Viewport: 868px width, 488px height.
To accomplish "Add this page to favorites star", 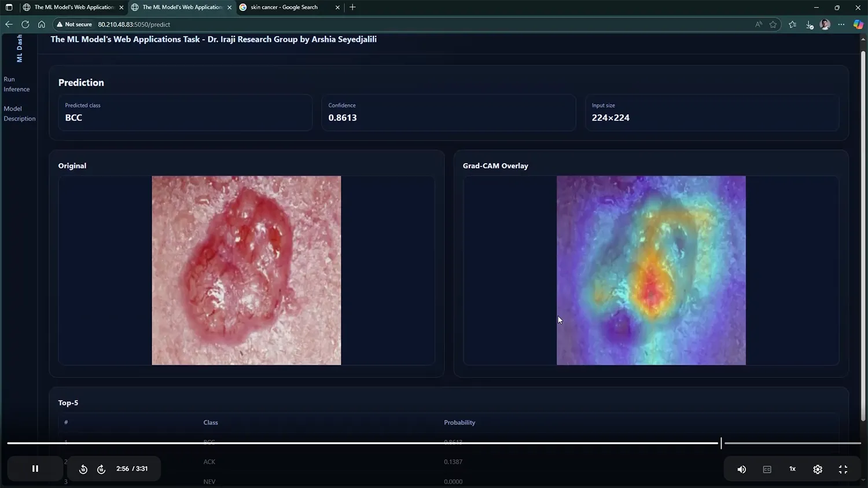I will pos(773,24).
